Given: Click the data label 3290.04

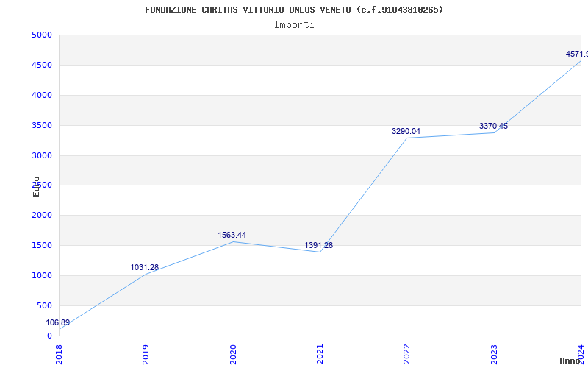Looking at the screenshot, I should click(406, 131).
